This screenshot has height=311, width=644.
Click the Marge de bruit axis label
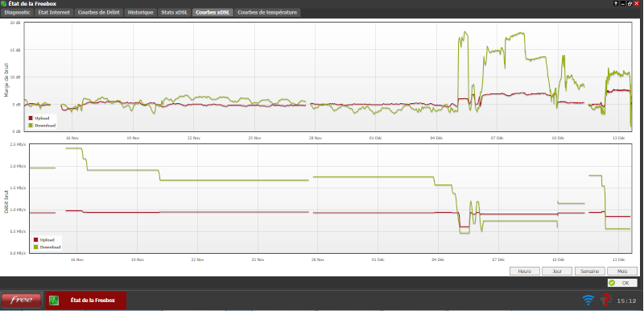[6, 80]
